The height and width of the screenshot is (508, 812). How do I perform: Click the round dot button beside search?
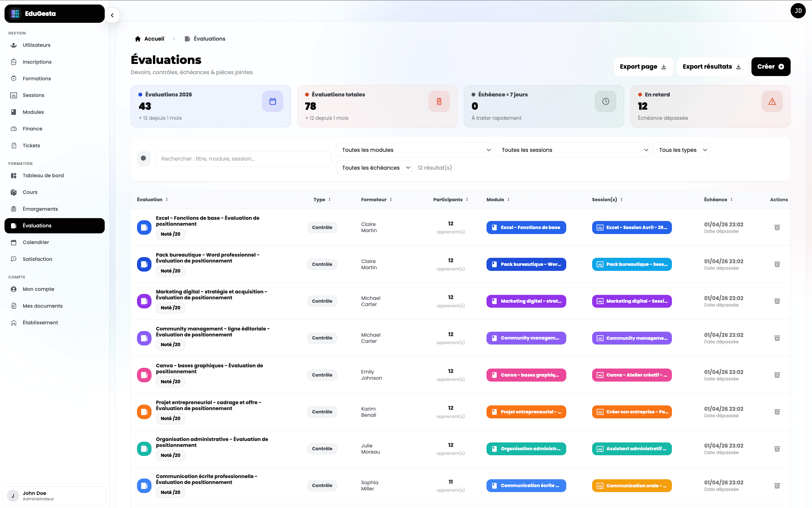tap(144, 158)
